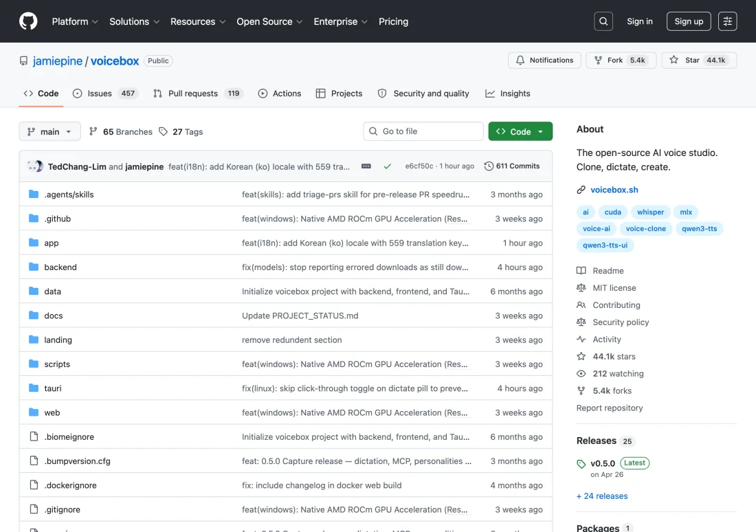
Task: Click the eye icon beside 212 watching
Action: point(581,374)
